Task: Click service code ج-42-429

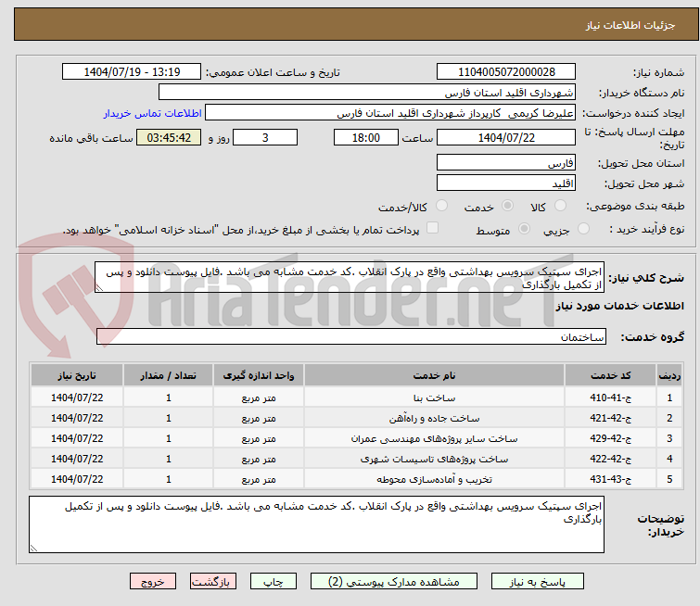Action: [x=610, y=438]
